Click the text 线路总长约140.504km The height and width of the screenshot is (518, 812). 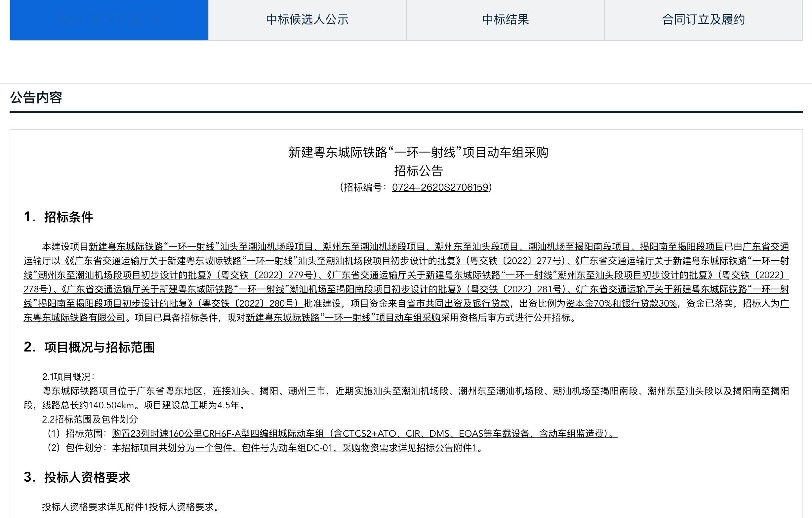pyautogui.click(x=88, y=405)
